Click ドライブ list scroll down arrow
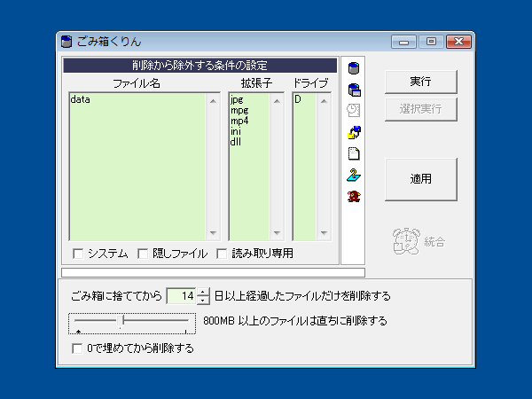This screenshot has height=399, width=532. click(324, 232)
